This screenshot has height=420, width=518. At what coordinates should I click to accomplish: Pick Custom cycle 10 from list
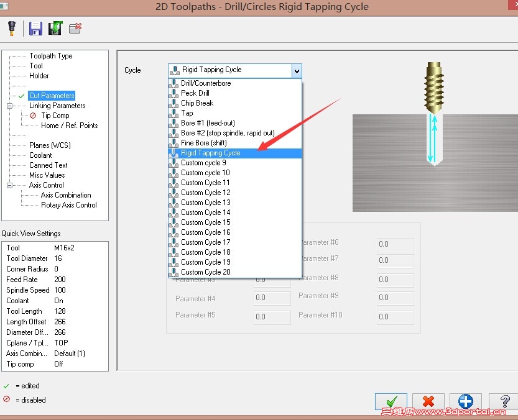tap(235, 173)
